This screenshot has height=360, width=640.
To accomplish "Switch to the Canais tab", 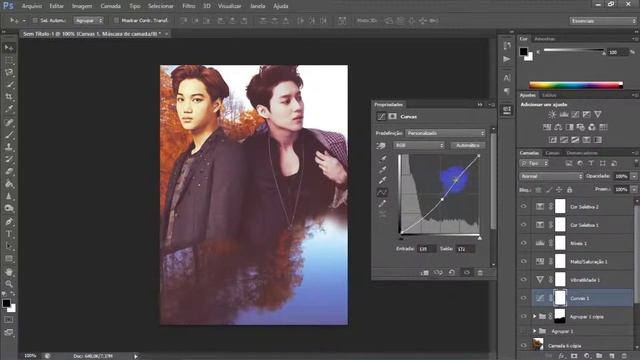I will (553, 153).
